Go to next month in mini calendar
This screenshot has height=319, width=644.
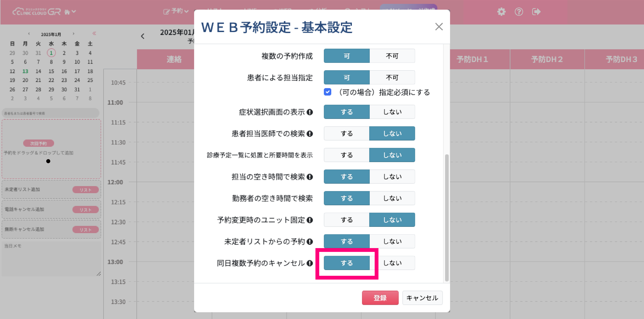pos(73,34)
